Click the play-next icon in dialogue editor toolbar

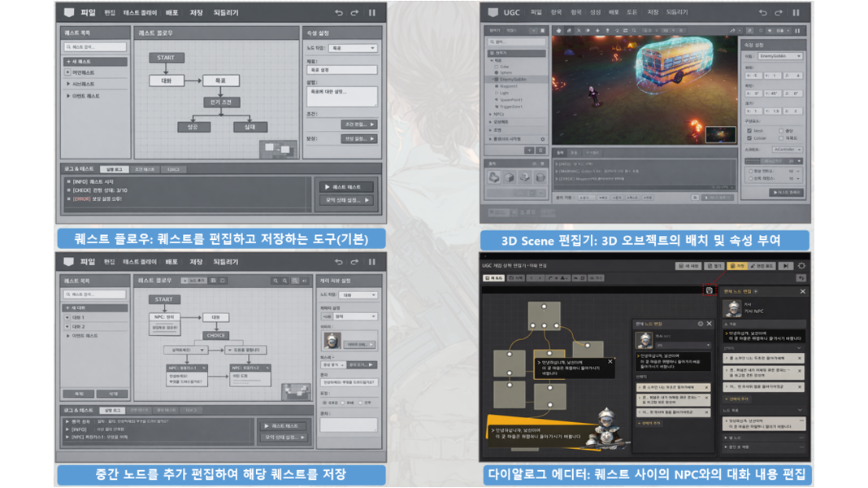click(785, 266)
